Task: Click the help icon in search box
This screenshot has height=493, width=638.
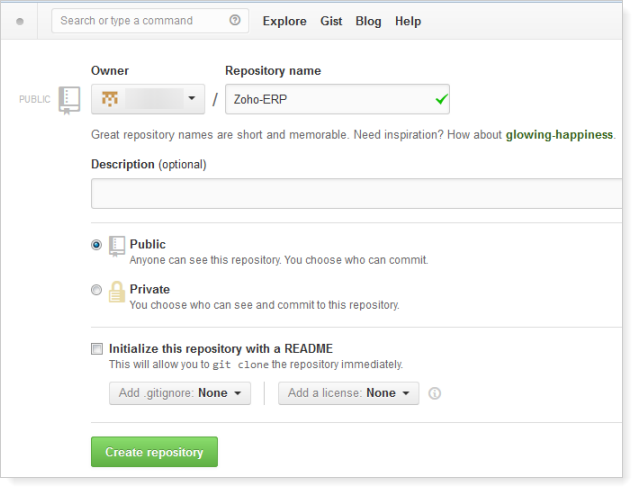Action: coord(235,20)
